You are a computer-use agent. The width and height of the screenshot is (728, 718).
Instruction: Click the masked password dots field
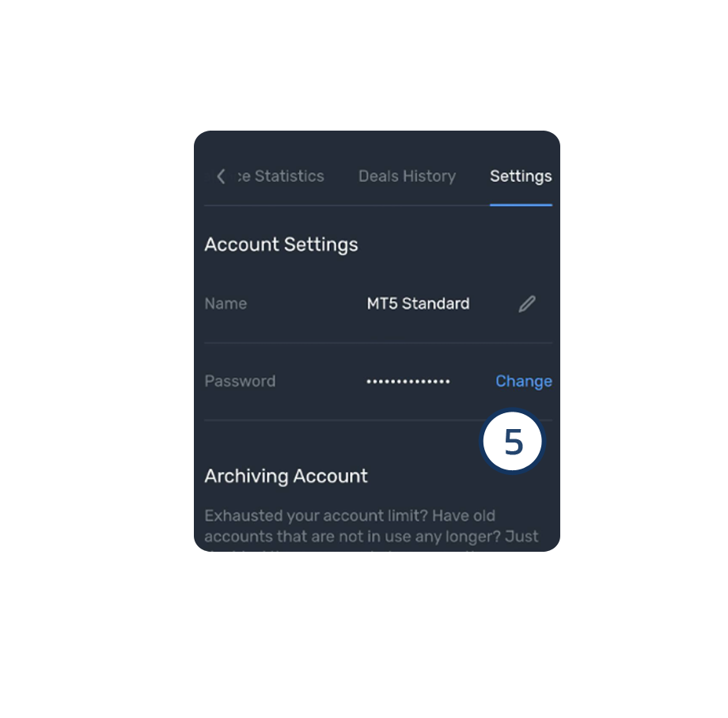(408, 382)
